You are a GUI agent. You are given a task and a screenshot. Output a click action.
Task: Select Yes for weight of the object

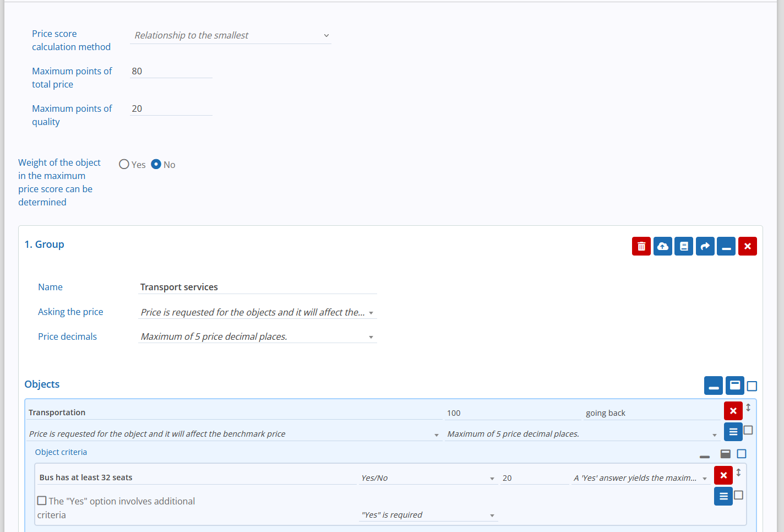124,164
